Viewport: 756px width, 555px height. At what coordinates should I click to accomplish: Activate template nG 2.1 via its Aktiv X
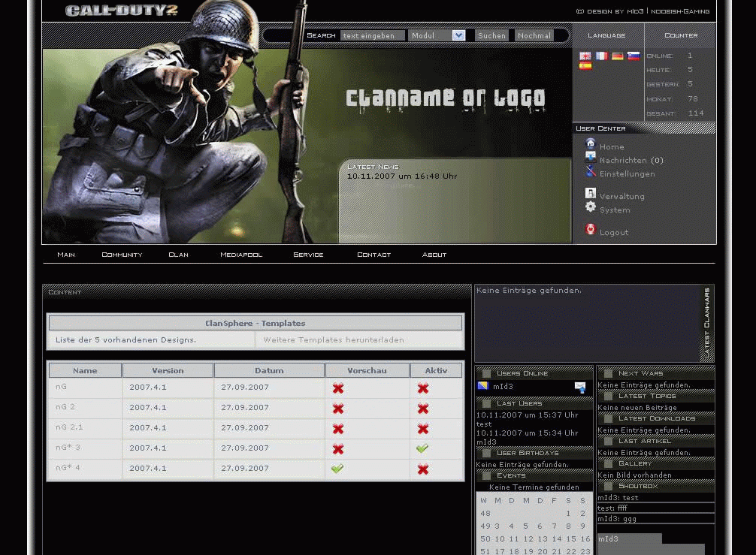pyautogui.click(x=423, y=429)
